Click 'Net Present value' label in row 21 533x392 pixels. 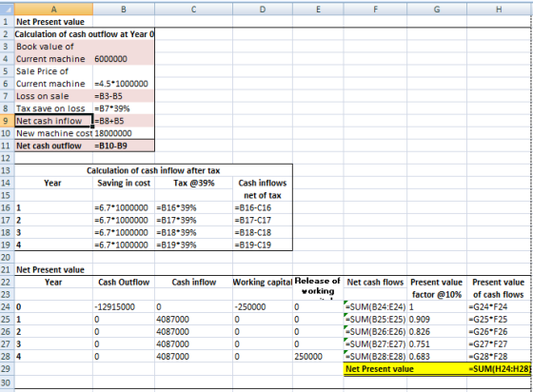click(53, 269)
